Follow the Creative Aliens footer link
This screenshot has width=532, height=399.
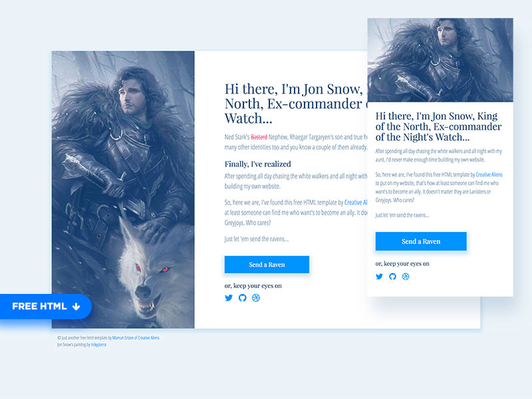click(x=148, y=338)
